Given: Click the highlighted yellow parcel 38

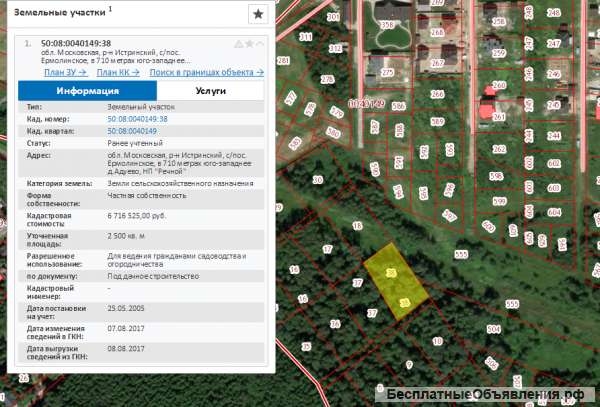Looking at the screenshot, I should (396, 281).
